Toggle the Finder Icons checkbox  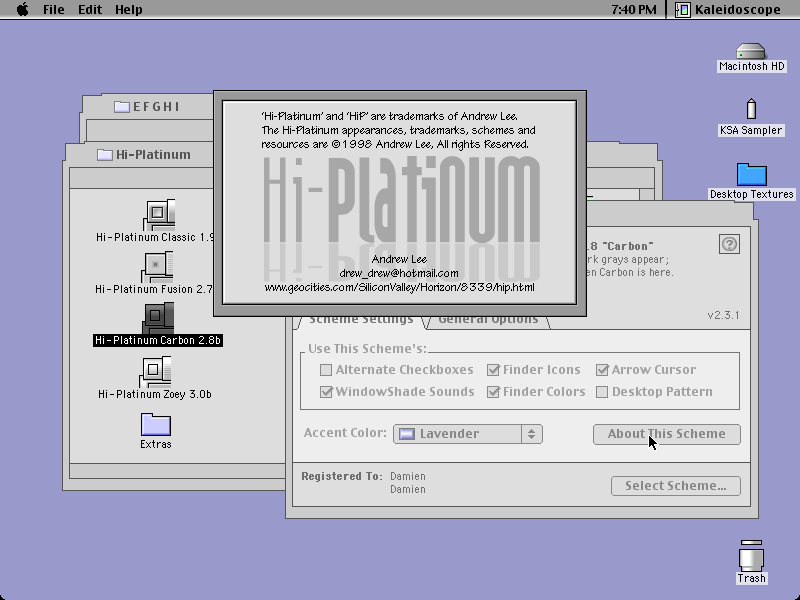pos(493,370)
